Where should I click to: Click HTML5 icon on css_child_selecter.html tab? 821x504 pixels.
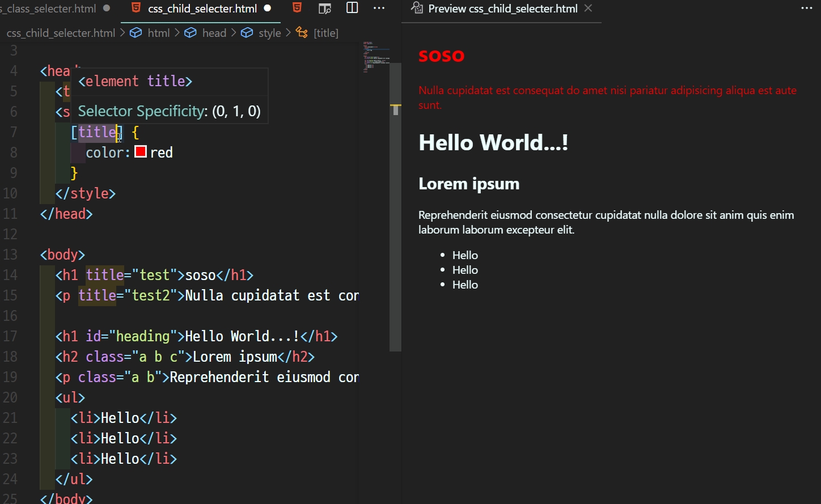pos(136,8)
